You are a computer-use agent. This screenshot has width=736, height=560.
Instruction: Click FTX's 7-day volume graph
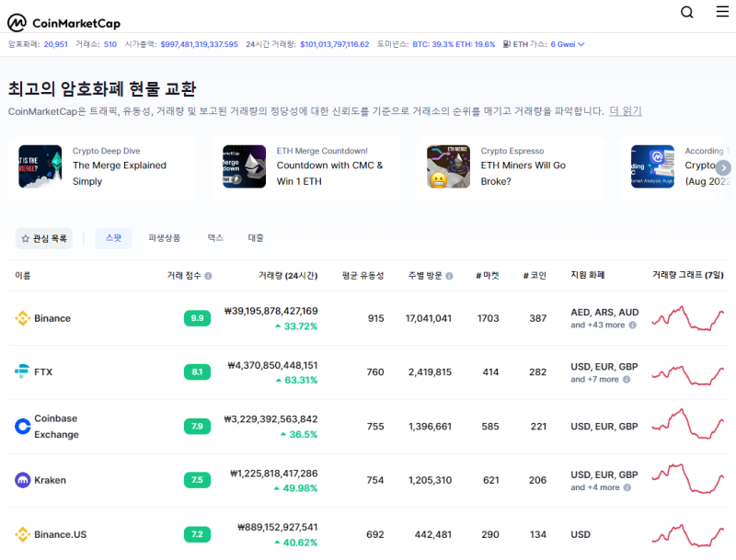coord(687,375)
